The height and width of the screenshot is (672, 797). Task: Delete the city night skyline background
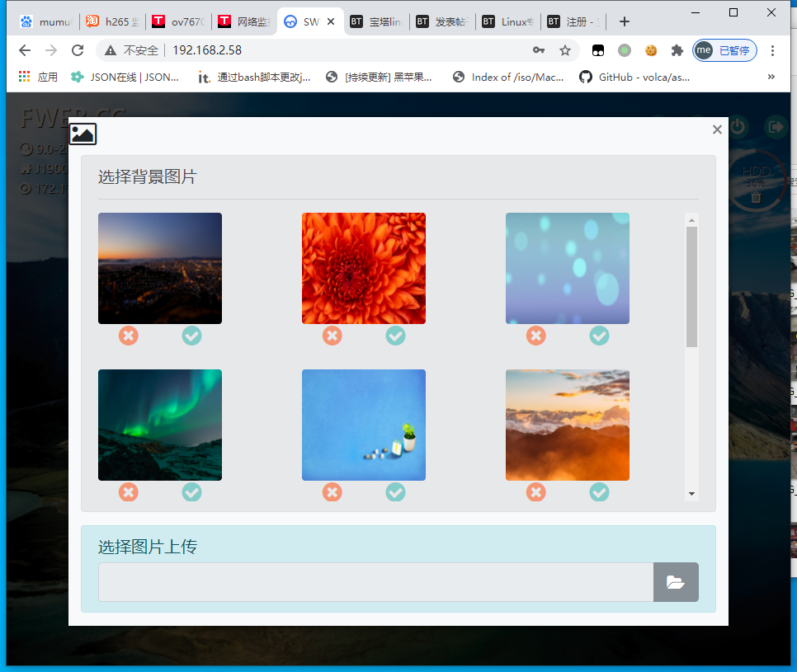point(128,336)
